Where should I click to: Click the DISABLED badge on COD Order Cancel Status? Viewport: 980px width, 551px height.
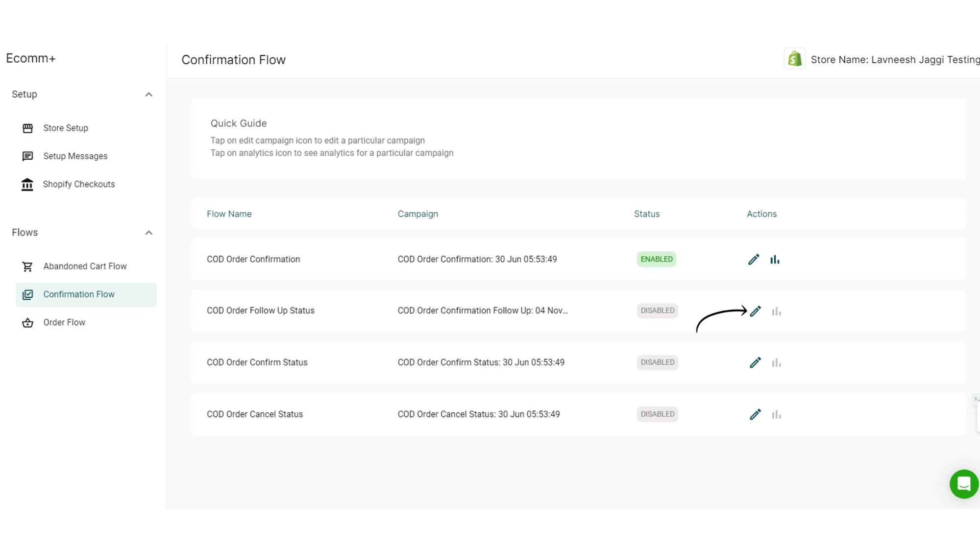(657, 414)
